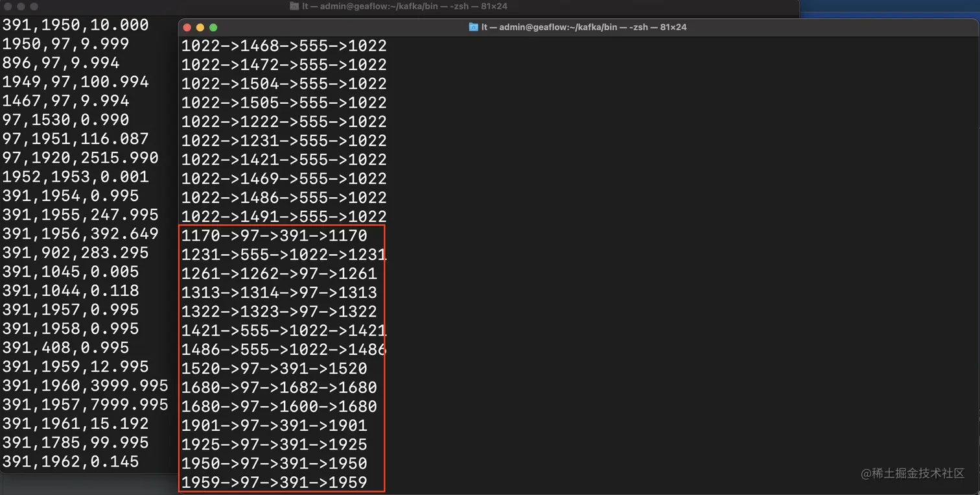This screenshot has width=980, height=495.
Task: Select the '391,1957,0.995' line
Action: (71, 309)
